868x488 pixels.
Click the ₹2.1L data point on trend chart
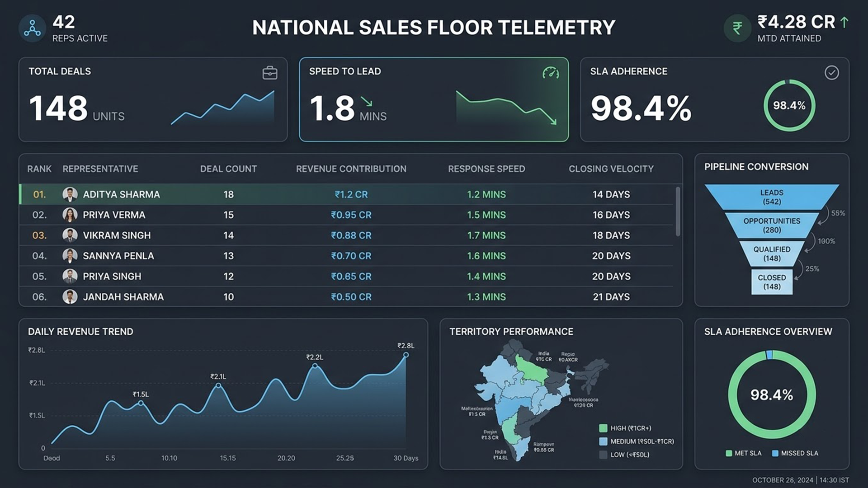tap(218, 385)
